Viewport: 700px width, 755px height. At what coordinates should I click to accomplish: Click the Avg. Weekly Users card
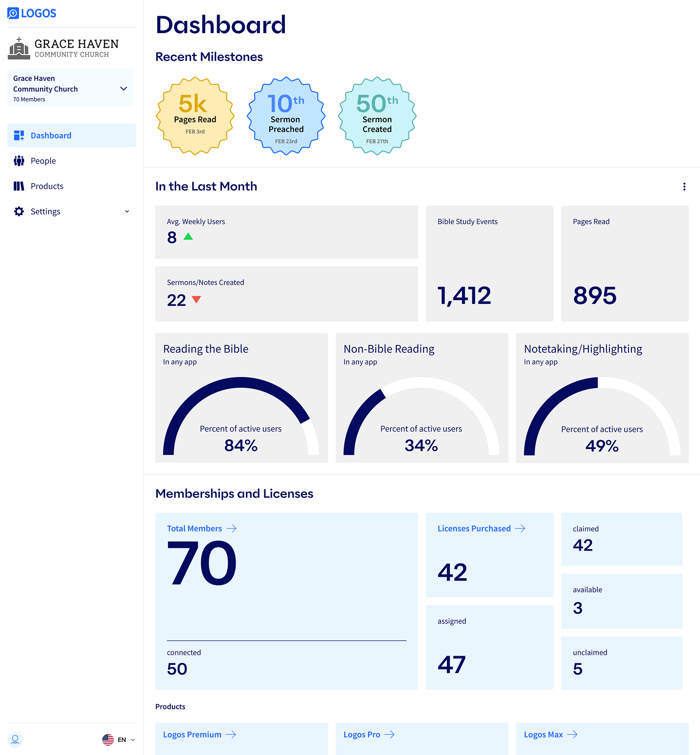[287, 232]
